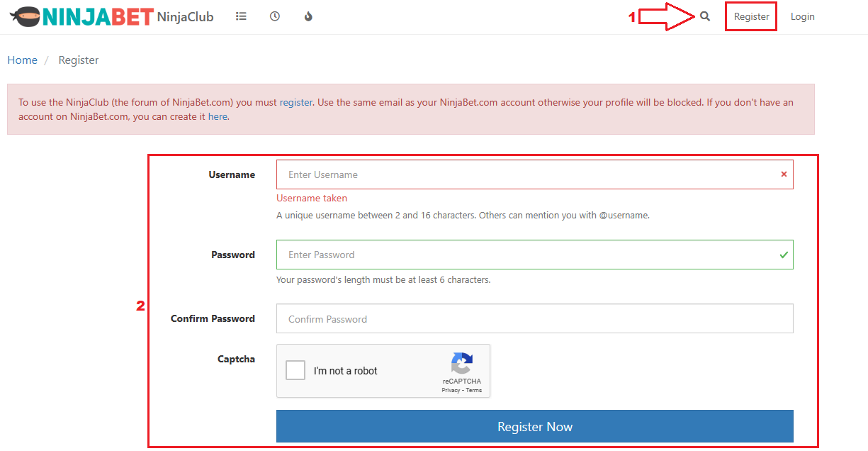Image resolution: width=868 pixels, height=451 pixels.
Task: Open search with the magnifier icon
Action: pyautogui.click(x=705, y=16)
